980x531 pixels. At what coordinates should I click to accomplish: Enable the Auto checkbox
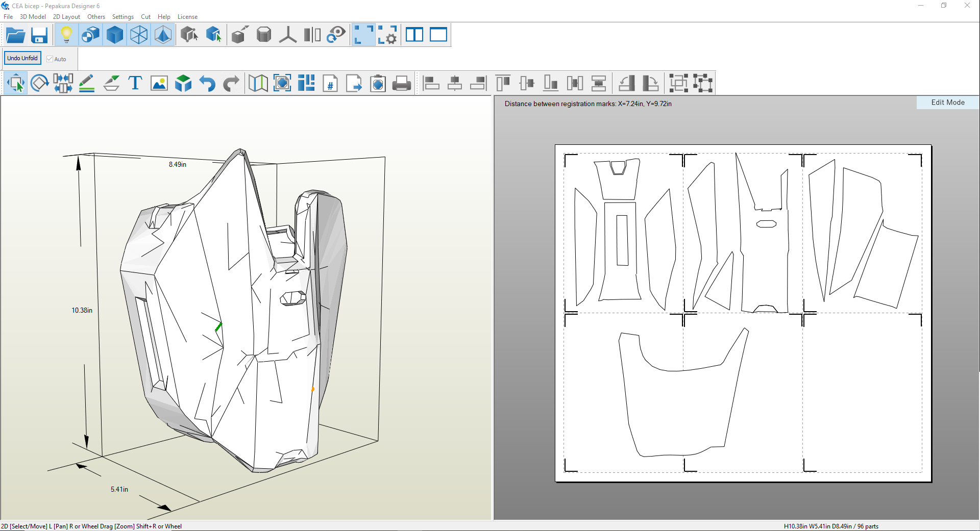pos(50,59)
